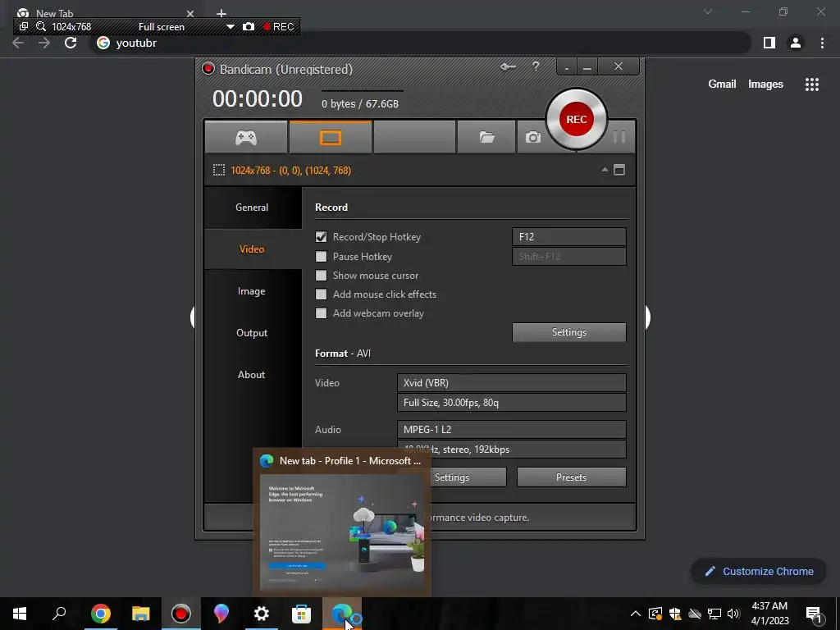Click the Shift+F12 pause hotkey field
Screen dimensions: 840x630
[569, 256]
